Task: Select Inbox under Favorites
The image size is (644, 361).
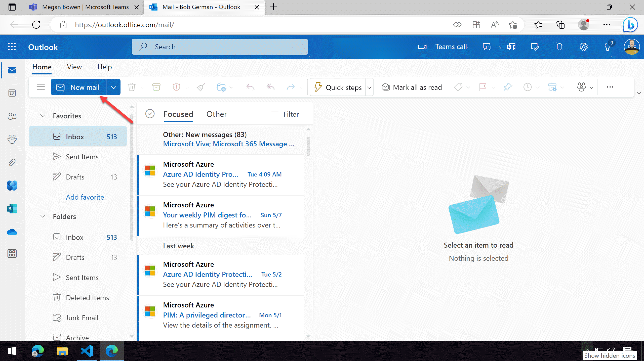Action: (x=77, y=137)
